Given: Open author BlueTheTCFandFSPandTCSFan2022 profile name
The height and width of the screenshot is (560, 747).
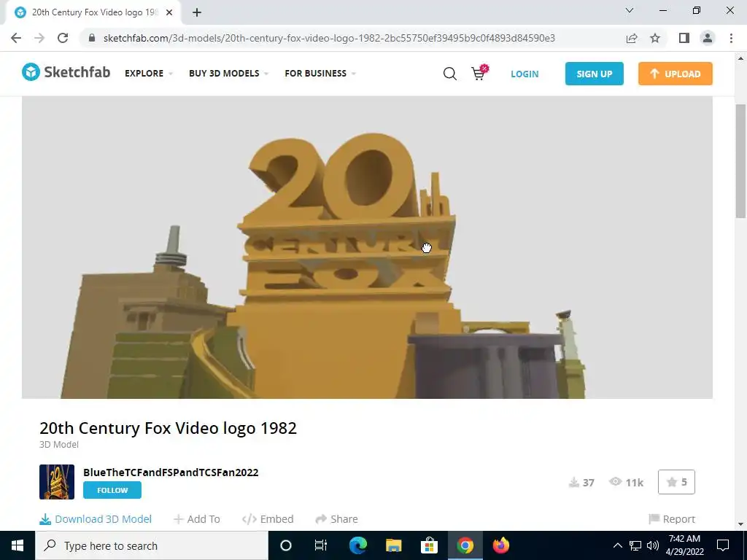Looking at the screenshot, I should (171, 472).
